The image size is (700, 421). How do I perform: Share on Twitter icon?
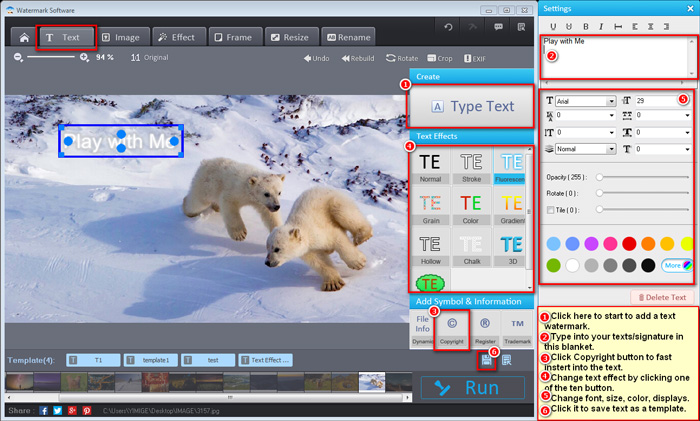(59, 410)
